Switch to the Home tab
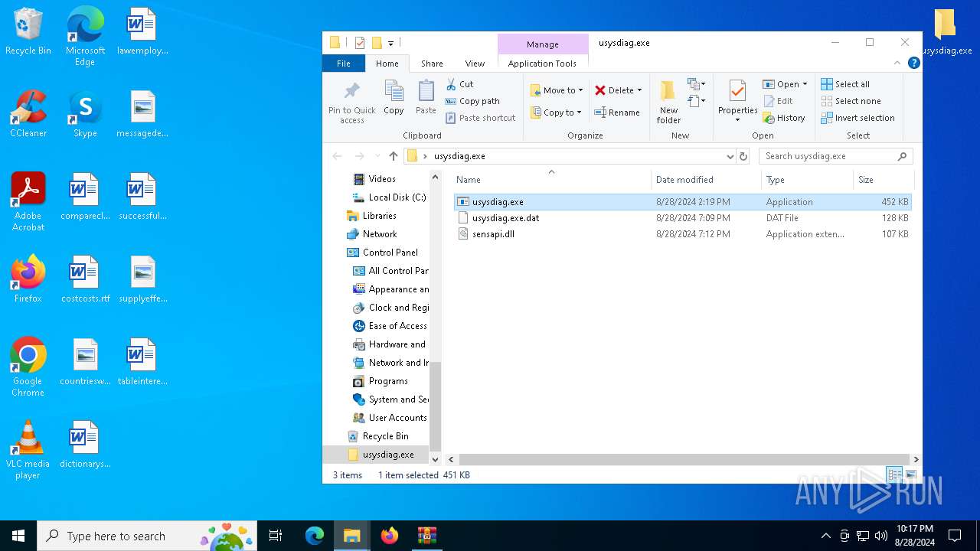 tap(387, 64)
